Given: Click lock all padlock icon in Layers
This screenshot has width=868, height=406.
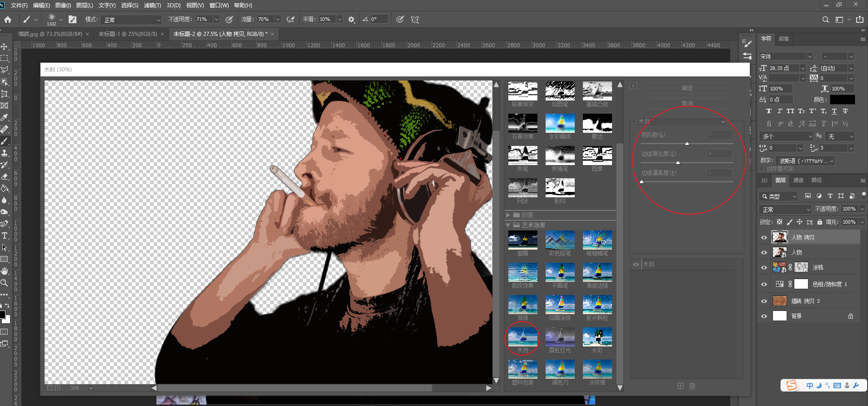Looking at the screenshot, I should (x=819, y=222).
